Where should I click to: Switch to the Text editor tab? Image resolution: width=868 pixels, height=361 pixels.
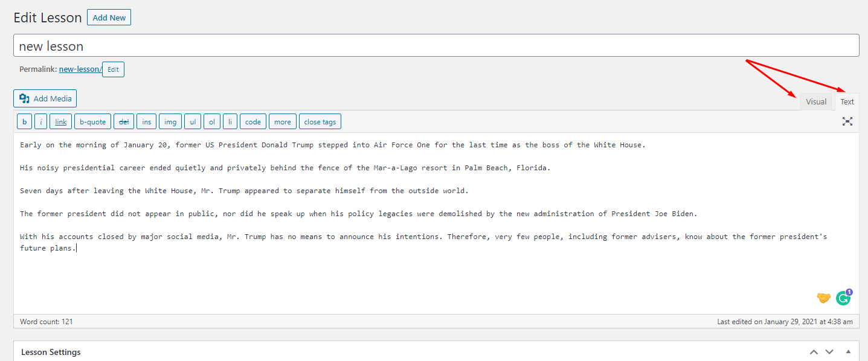[x=847, y=101]
